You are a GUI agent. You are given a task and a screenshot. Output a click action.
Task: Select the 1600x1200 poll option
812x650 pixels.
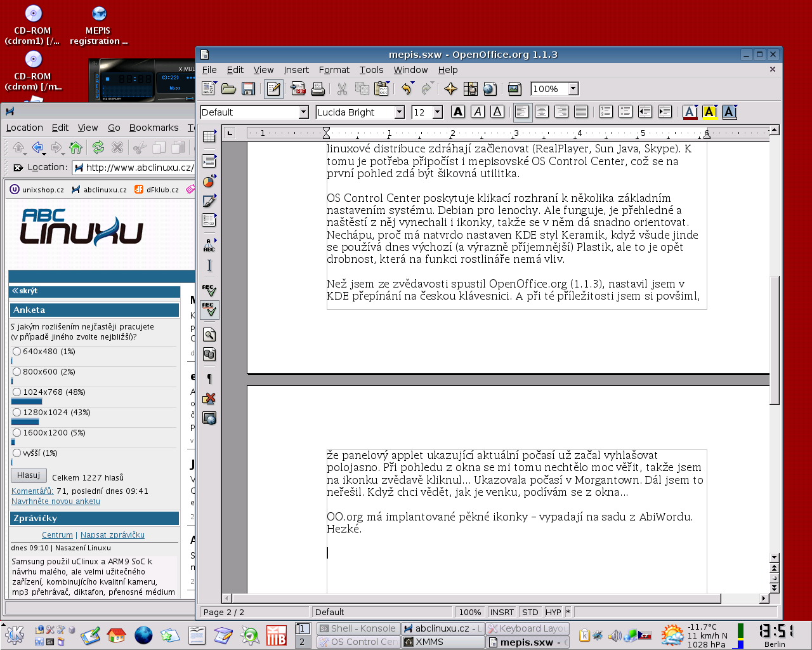click(x=17, y=432)
